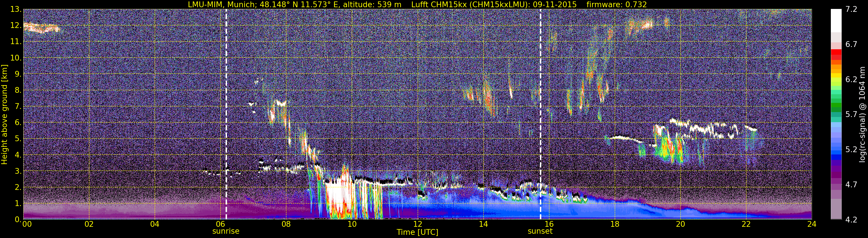Click the cirrus cloud near 12 km at midnight
This screenshot has width=868, height=238.
pos(41,28)
